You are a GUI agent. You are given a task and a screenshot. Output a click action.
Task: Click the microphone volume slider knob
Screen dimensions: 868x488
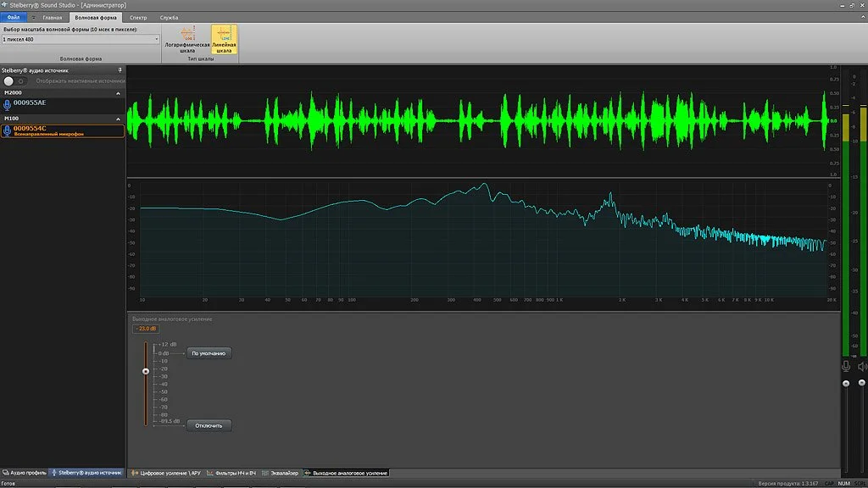(x=846, y=383)
